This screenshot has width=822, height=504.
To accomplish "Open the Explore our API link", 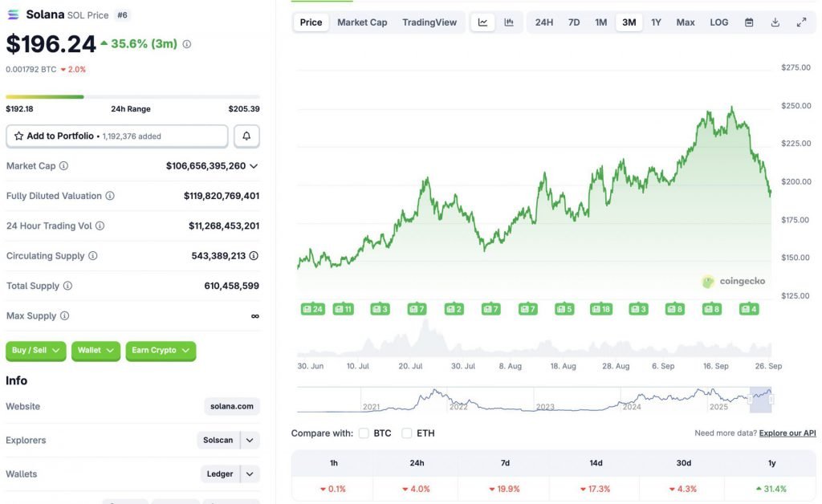I will click(x=787, y=433).
